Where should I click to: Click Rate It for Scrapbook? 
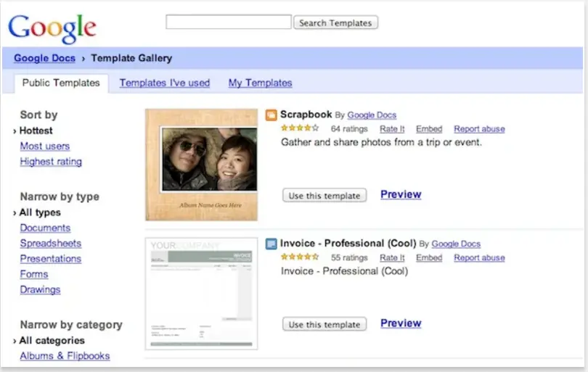[x=392, y=129]
